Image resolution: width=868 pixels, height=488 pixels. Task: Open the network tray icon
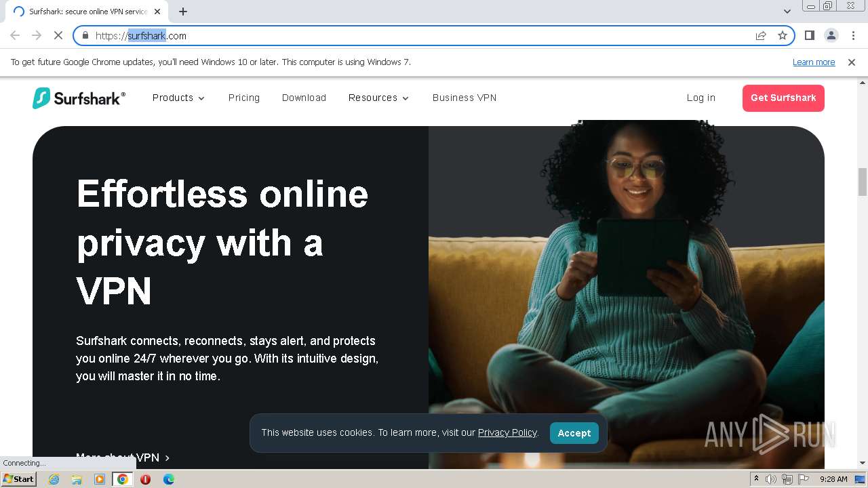coord(787,479)
